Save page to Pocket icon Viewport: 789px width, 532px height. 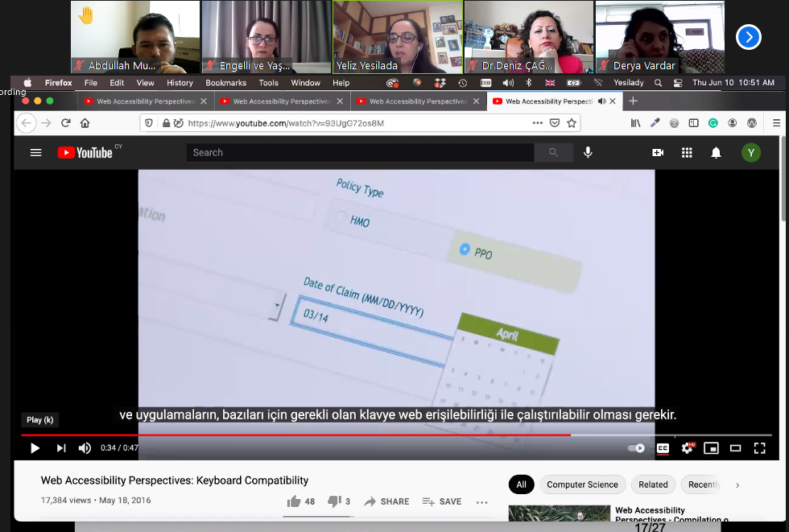click(555, 122)
